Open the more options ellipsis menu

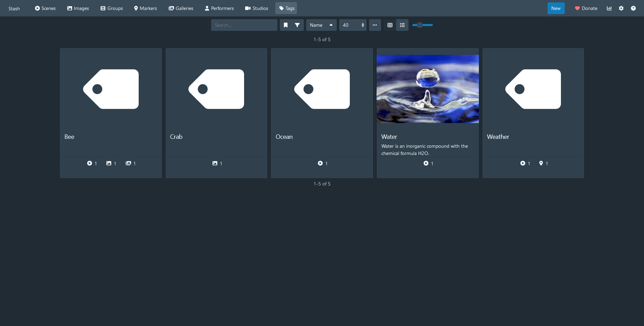[x=375, y=25]
